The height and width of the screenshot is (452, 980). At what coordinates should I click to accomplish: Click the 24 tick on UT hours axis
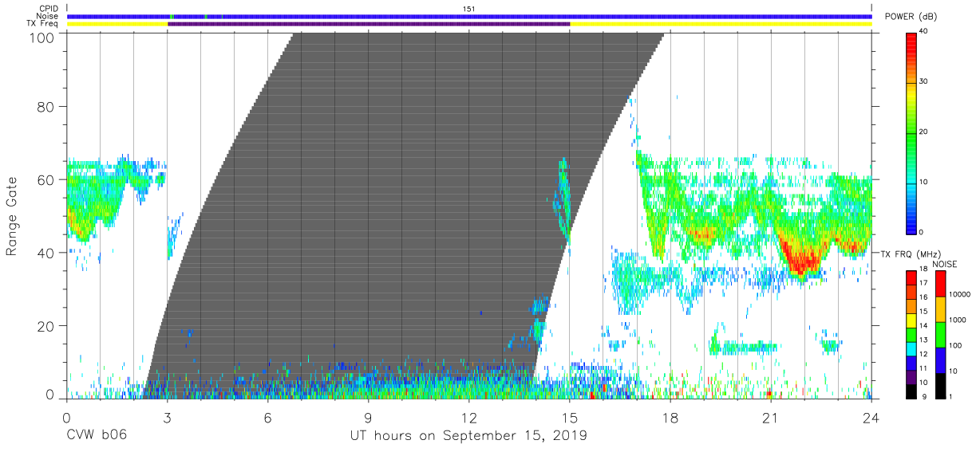pyautogui.click(x=871, y=419)
